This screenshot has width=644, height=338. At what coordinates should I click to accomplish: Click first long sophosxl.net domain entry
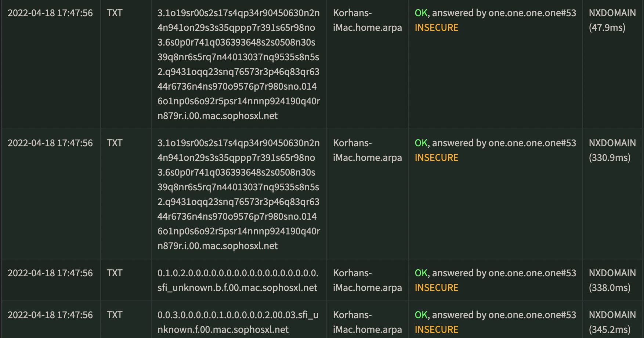[239, 64]
